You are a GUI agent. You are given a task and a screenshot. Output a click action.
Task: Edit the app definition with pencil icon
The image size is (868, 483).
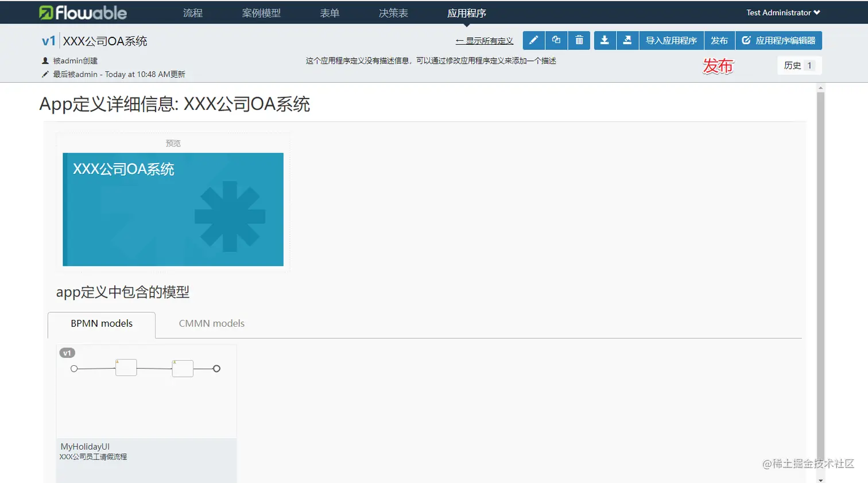(533, 40)
